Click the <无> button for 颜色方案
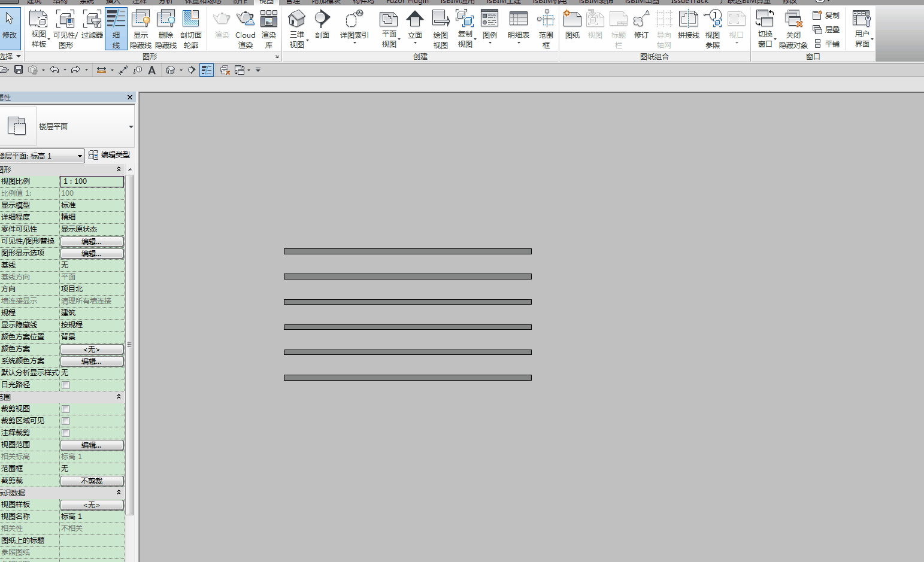This screenshot has height=562, width=924. [x=92, y=349]
